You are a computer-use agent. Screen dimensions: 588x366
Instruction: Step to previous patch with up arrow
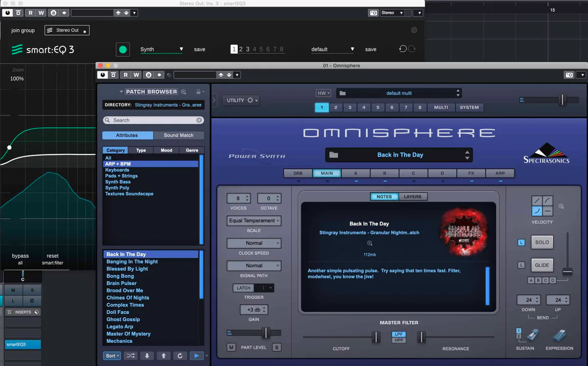pyautogui.click(x=164, y=356)
